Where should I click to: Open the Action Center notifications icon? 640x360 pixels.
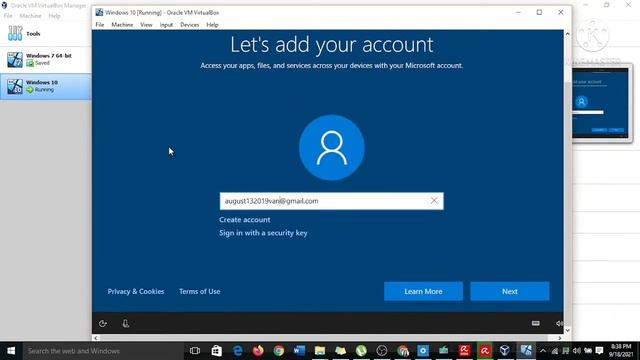click(x=599, y=351)
